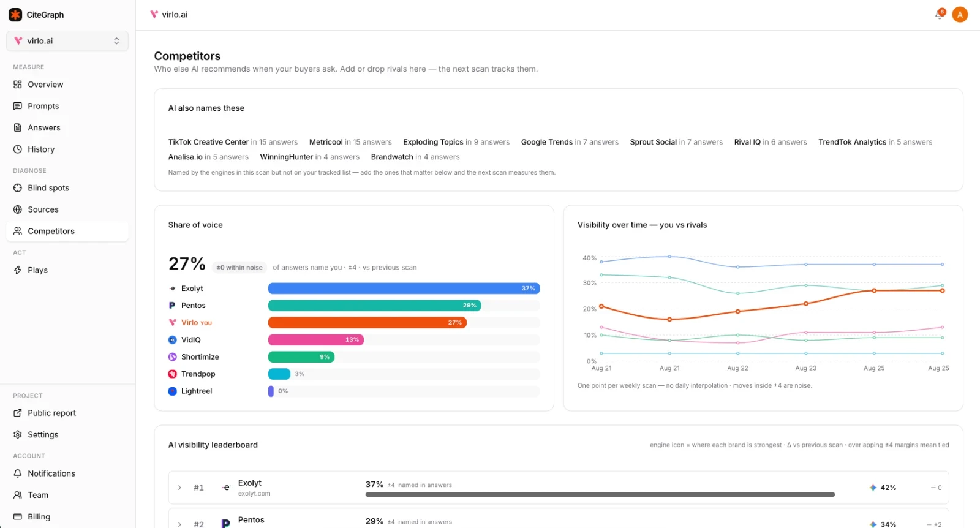Screen dimensions: 980x528
Task: Open Sources via the globe icon
Action: click(x=18, y=209)
